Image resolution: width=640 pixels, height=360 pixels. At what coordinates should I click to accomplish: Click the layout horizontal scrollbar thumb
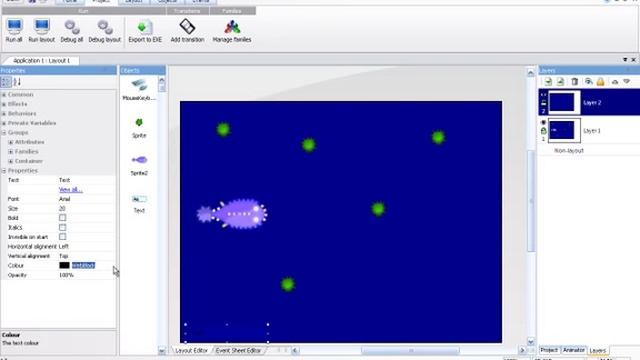point(410,350)
